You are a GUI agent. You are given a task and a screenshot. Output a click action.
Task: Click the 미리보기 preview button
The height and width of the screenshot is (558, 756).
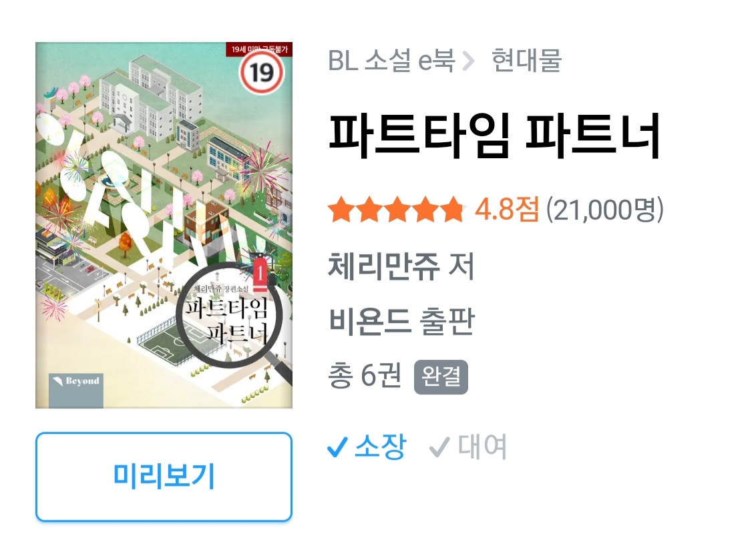[164, 477]
